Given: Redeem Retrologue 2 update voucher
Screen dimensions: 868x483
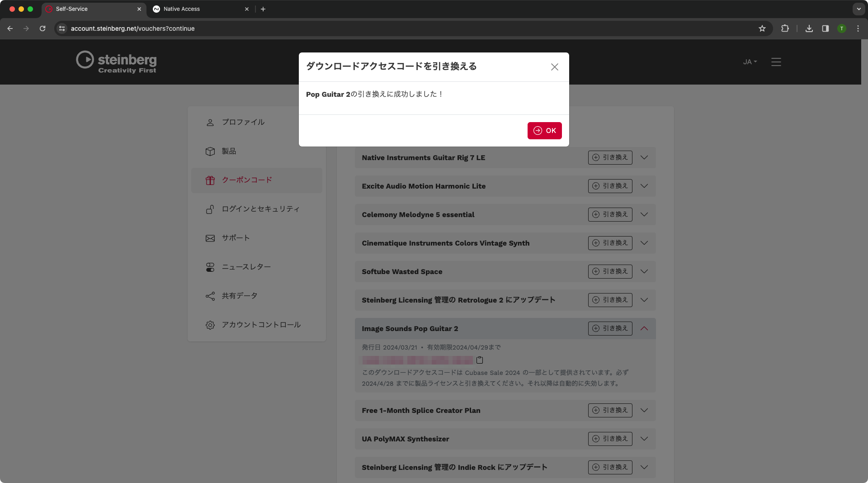Looking at the screenshot, I should (610, 300).
